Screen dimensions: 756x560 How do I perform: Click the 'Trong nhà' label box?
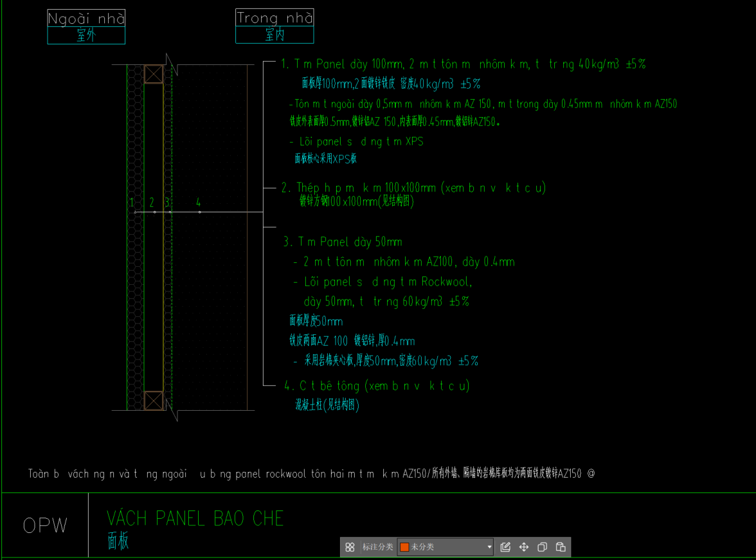[275, 18]
